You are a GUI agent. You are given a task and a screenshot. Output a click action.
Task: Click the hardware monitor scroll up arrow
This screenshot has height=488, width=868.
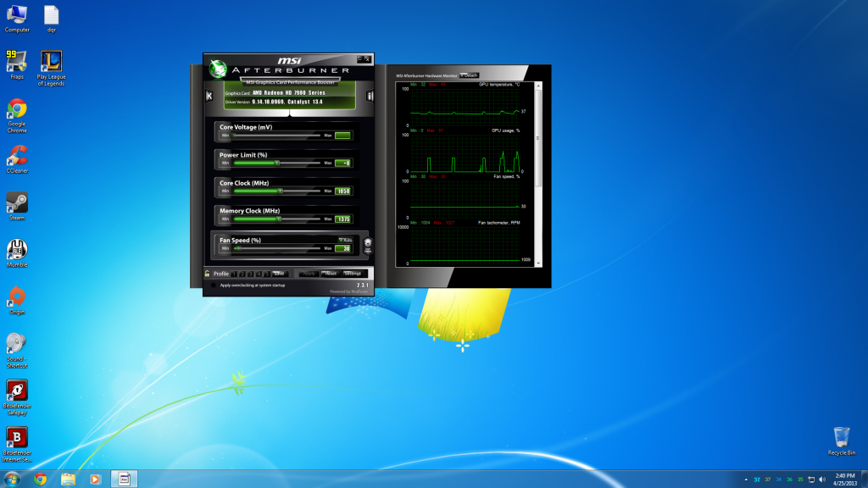538,86
